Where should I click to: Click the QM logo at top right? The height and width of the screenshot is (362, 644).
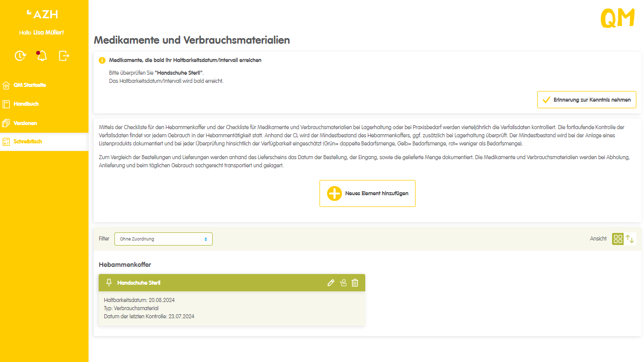(618, 18)
